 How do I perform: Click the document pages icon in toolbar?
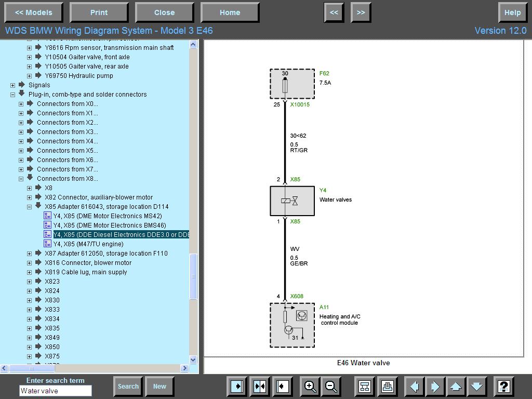point(388,387)
